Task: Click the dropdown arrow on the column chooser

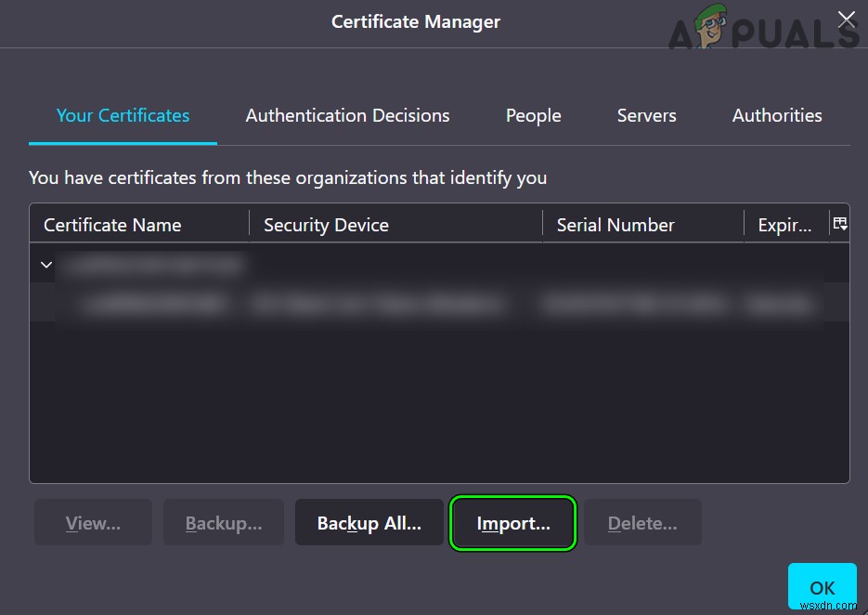Action: (x=839, y=223)
